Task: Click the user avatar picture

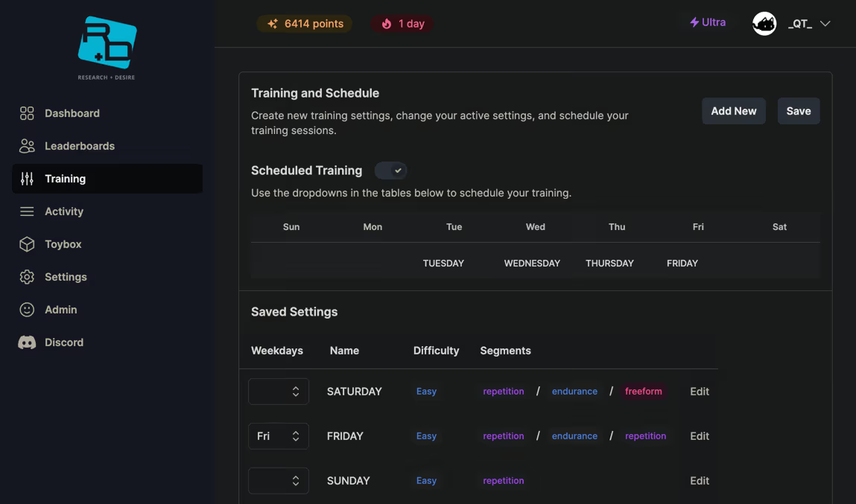Action: 764,24
